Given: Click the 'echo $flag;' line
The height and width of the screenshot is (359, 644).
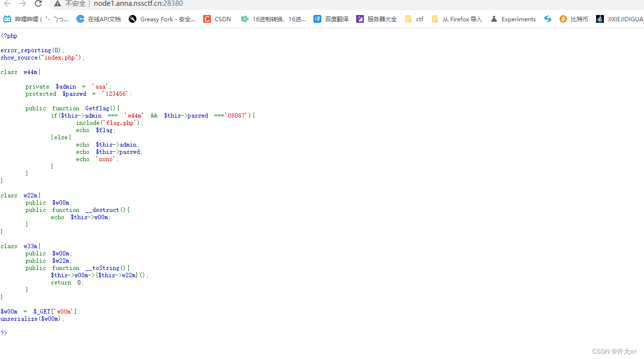Looking at the screenshot, I should point(96,130).
